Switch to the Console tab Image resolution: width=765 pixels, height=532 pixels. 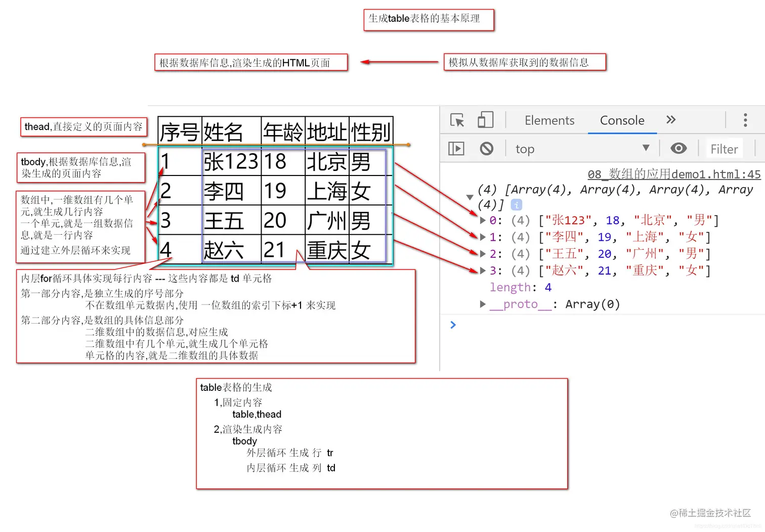pos(622,120)
